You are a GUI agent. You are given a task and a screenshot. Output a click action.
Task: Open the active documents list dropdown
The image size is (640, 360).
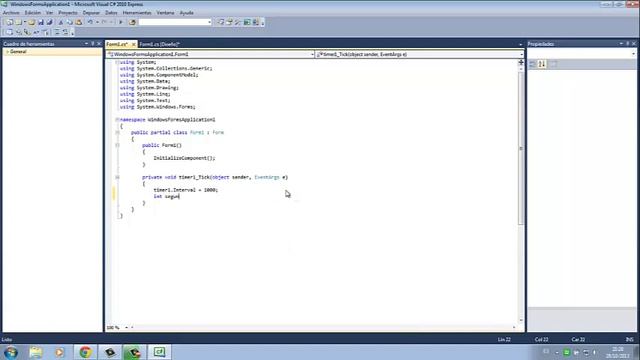pyautogui.click(x=520, y=44)
